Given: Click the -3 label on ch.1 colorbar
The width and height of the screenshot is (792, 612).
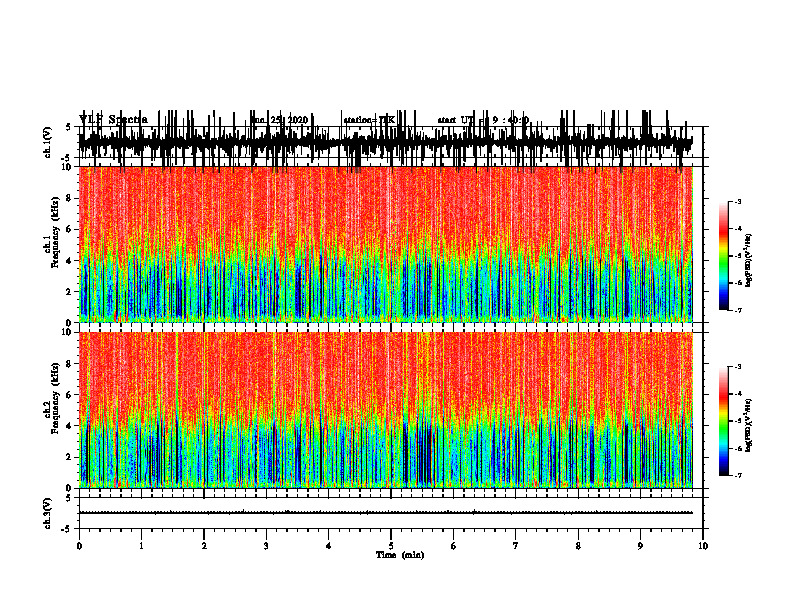Looking at the screenshot, I should click(738, 202).
